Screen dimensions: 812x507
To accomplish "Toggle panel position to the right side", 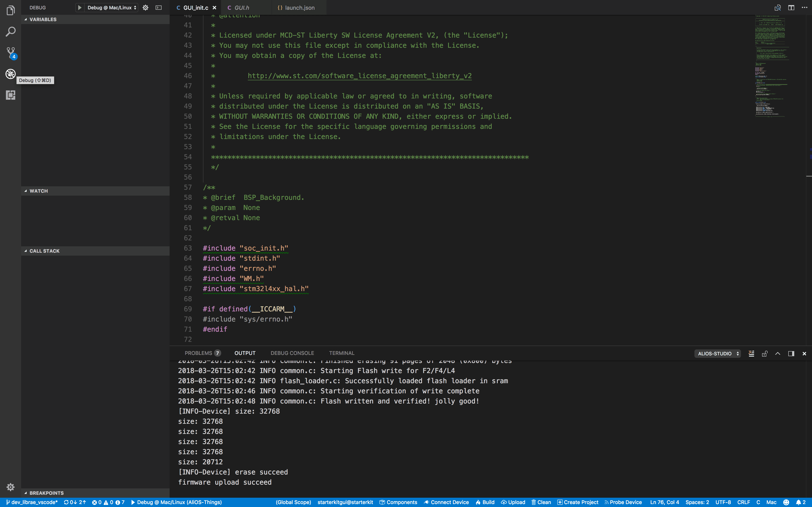I will click(x=791, y=353).
